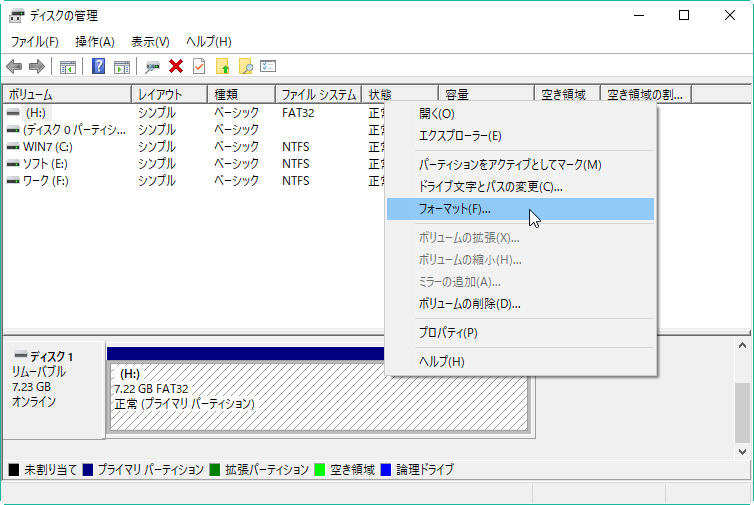Select the ディスク 1 リムーバブル disk label

pos(54,390)
